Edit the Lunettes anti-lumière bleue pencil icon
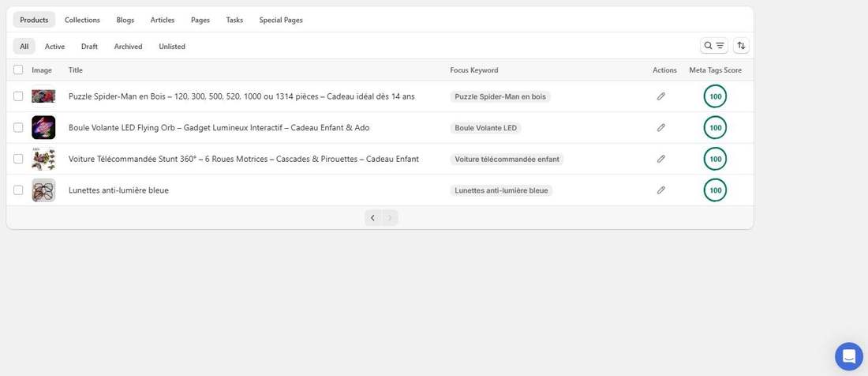Screen dimensions: 868x376 (x=661, y=190)
